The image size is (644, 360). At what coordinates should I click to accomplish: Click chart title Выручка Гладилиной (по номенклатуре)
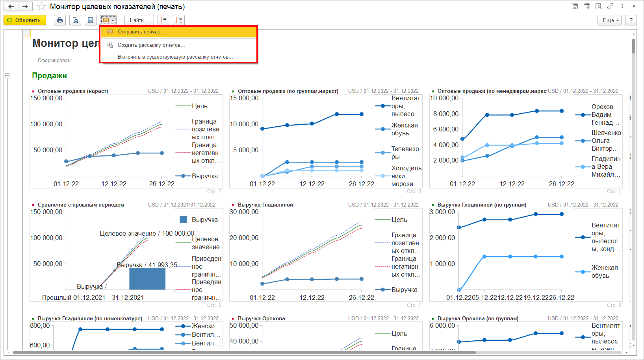point(90,318)
